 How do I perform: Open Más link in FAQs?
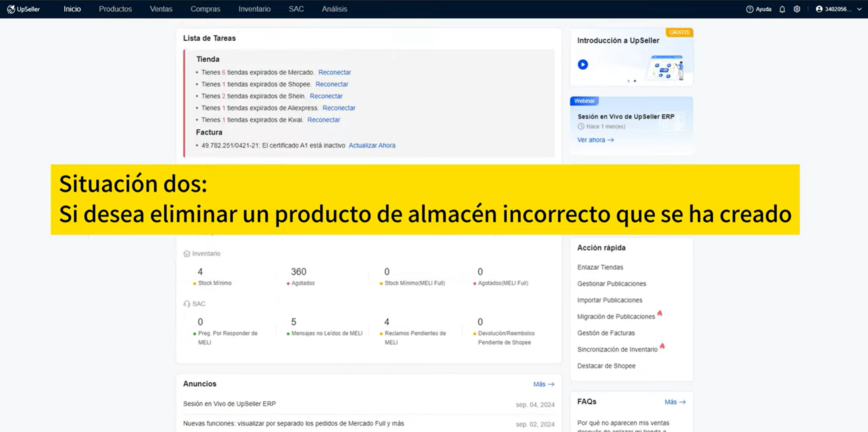(675, 402)
